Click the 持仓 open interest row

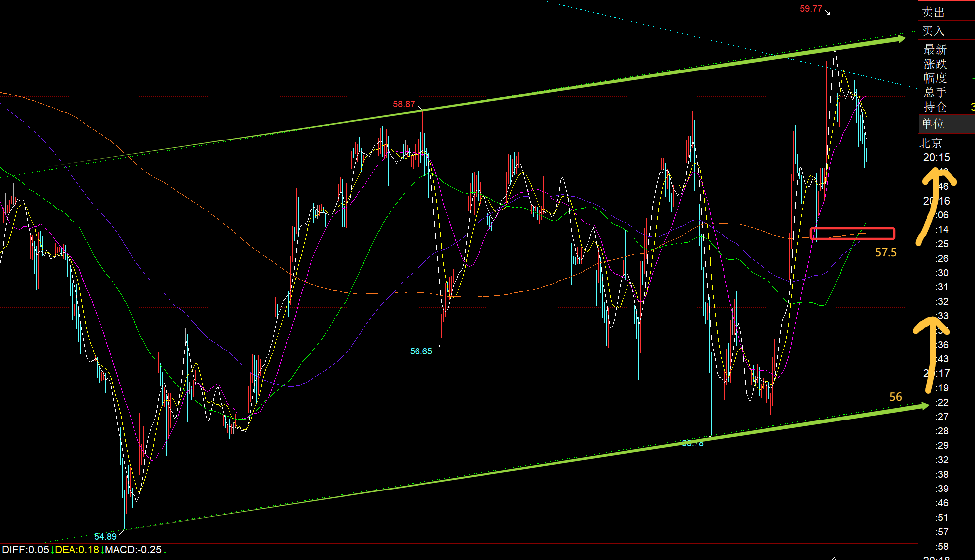935,107
